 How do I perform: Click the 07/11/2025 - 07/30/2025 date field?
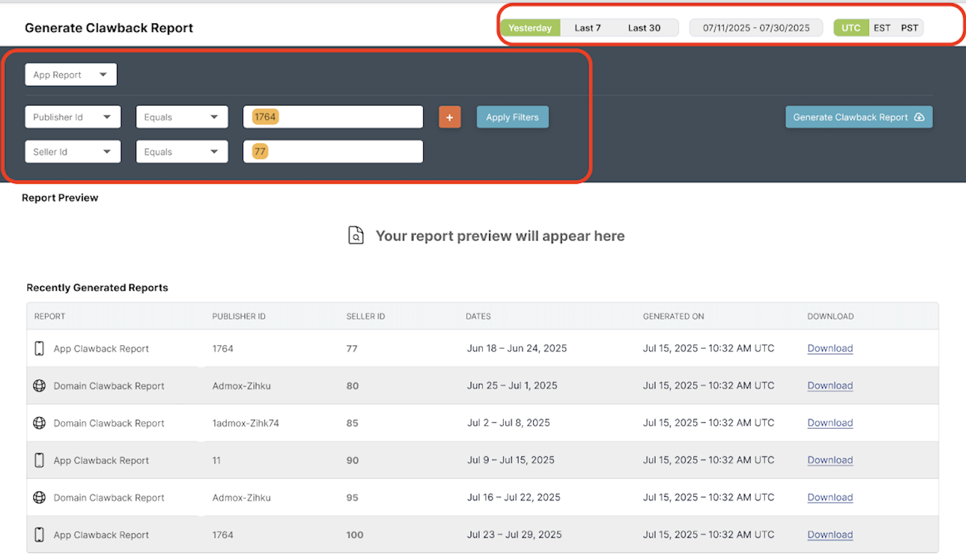tap(756, 28)
